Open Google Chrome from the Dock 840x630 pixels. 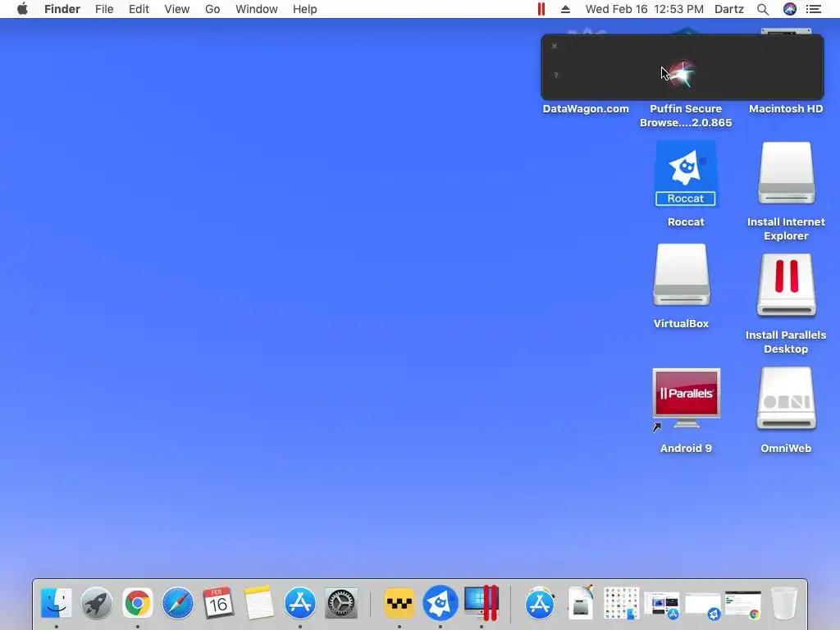[138, 603]
